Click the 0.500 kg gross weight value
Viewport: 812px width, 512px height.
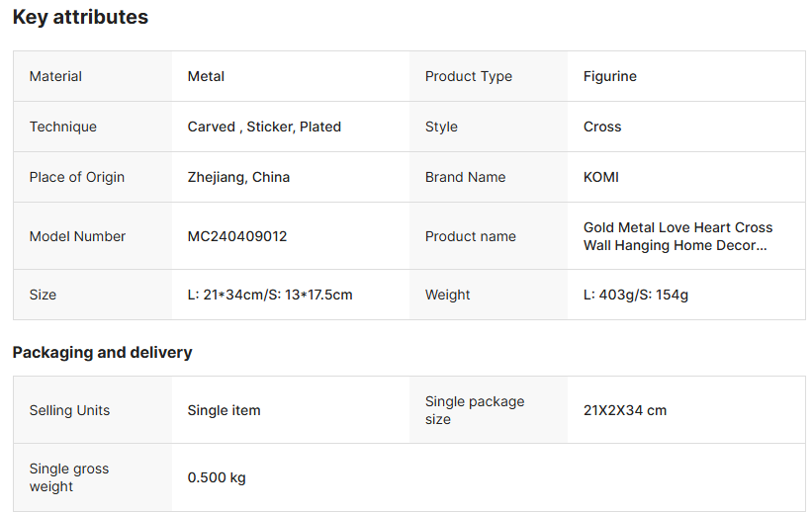point(217,477)
